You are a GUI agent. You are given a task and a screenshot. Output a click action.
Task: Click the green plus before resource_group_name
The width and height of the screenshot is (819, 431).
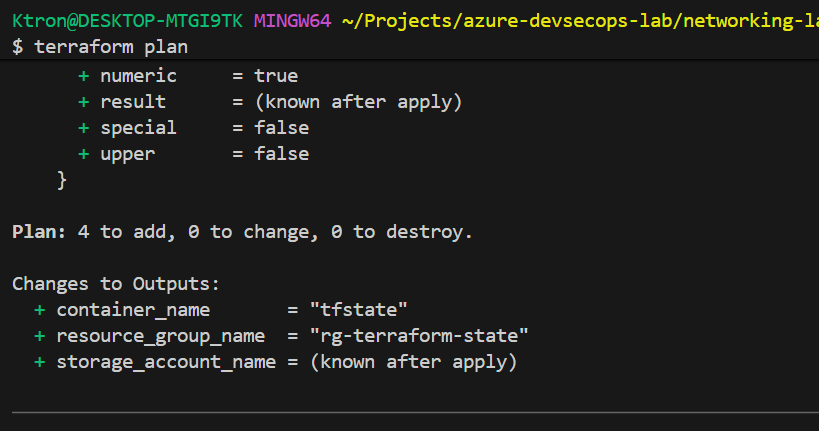[x=40, y=336]
